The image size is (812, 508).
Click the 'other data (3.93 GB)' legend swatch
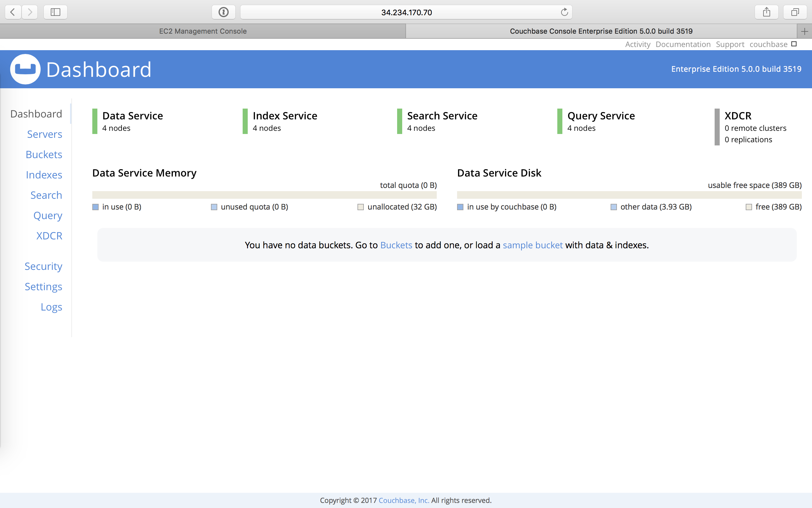(x=614, y=207)
